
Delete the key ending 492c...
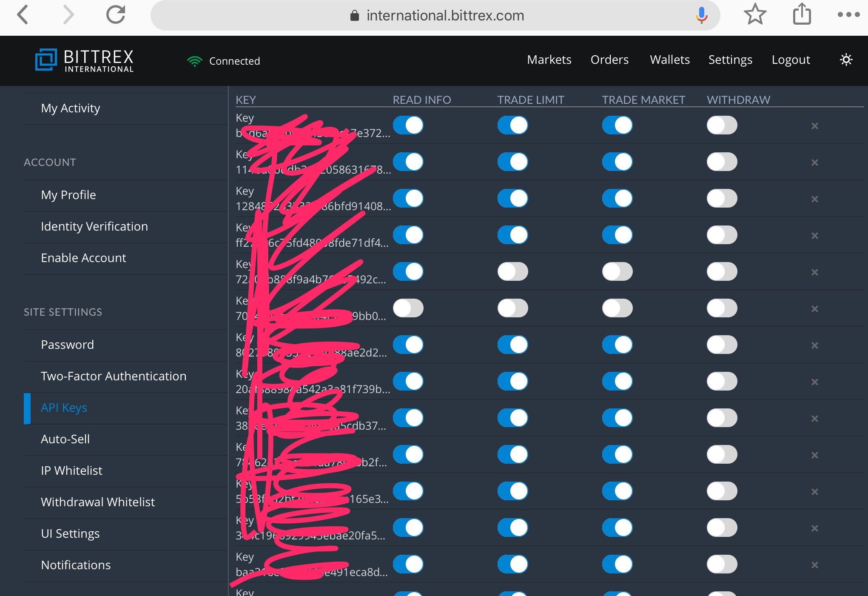pos(815,272)
